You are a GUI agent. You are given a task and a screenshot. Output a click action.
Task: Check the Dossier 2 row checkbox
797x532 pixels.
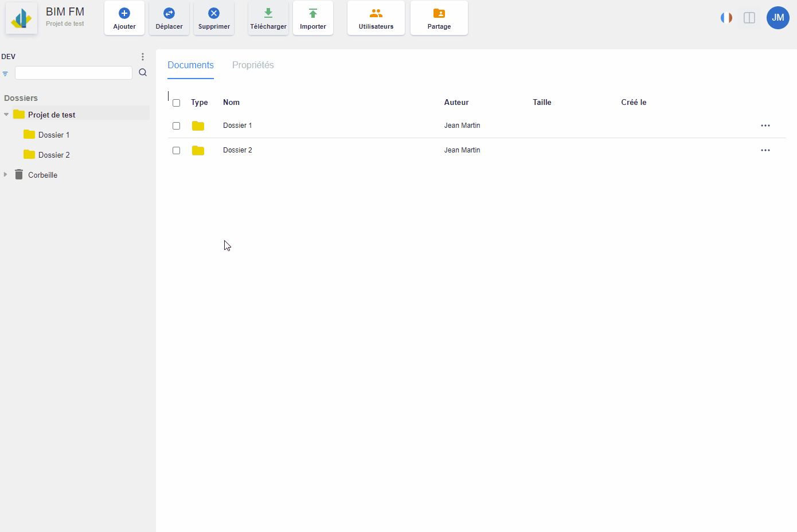click(x=177, y=151)
